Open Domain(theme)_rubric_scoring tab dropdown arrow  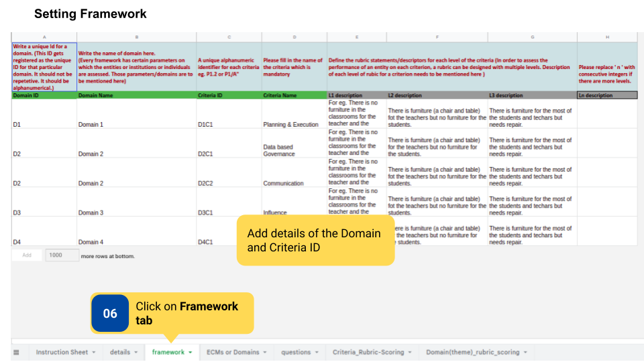pos(525,352)
